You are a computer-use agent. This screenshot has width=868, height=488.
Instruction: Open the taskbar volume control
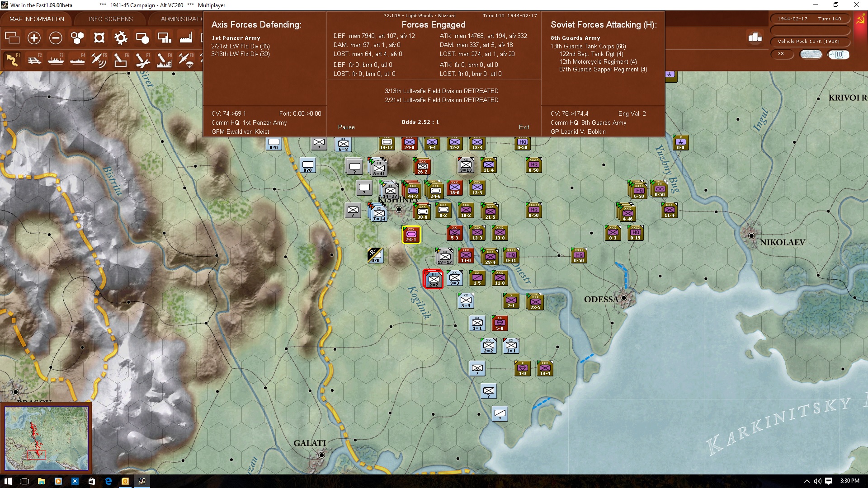pyautogui.click(x=817, y=481)
